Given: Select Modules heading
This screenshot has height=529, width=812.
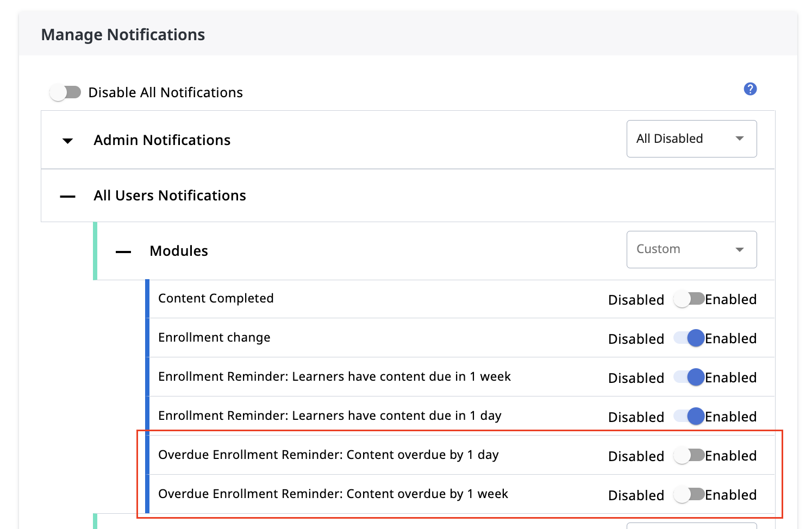Looking at the screenshot, I should 179,251.
